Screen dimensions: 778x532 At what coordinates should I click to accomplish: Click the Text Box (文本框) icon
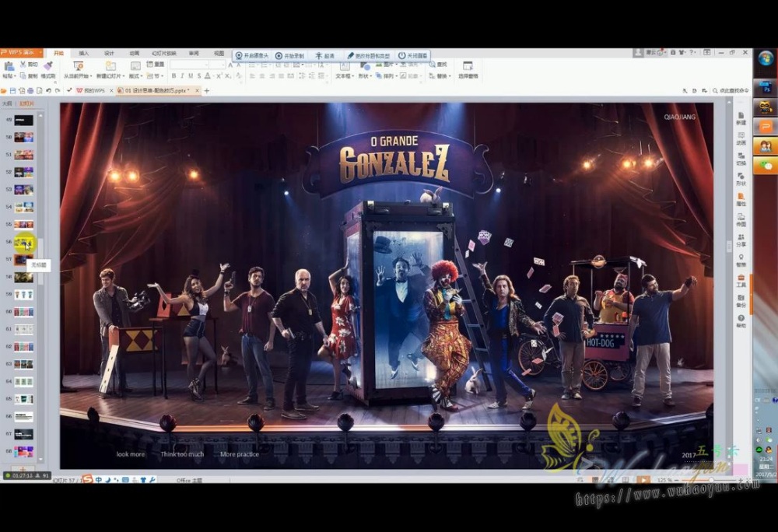(x=344, y=66)
